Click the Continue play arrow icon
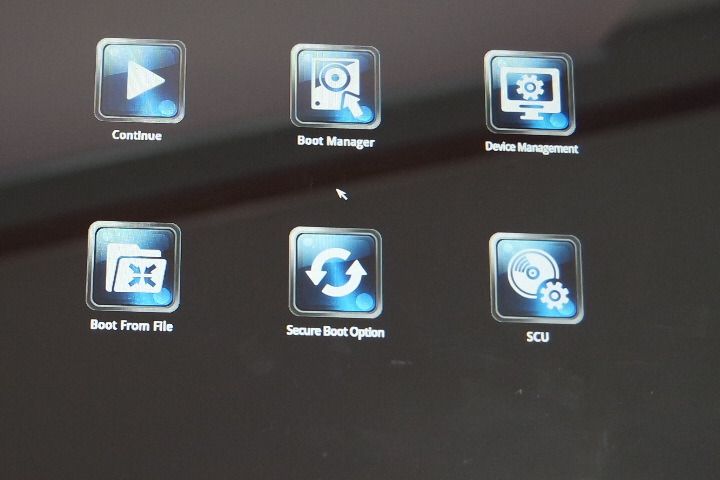Screen dimensions: 720x480 140,80
